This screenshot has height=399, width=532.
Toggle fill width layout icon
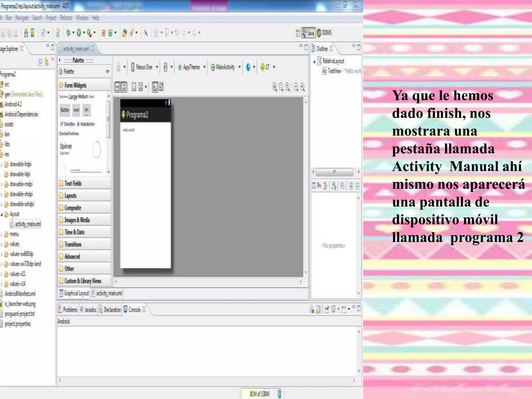click(118, 87)
